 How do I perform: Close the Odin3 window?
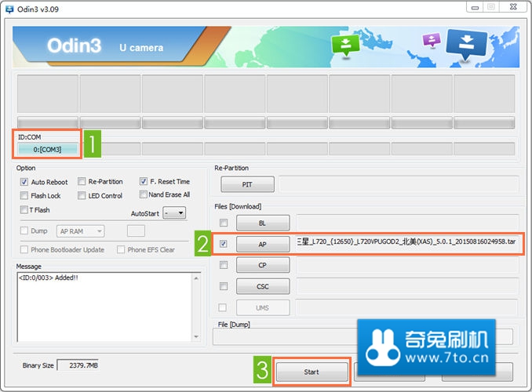513,7
